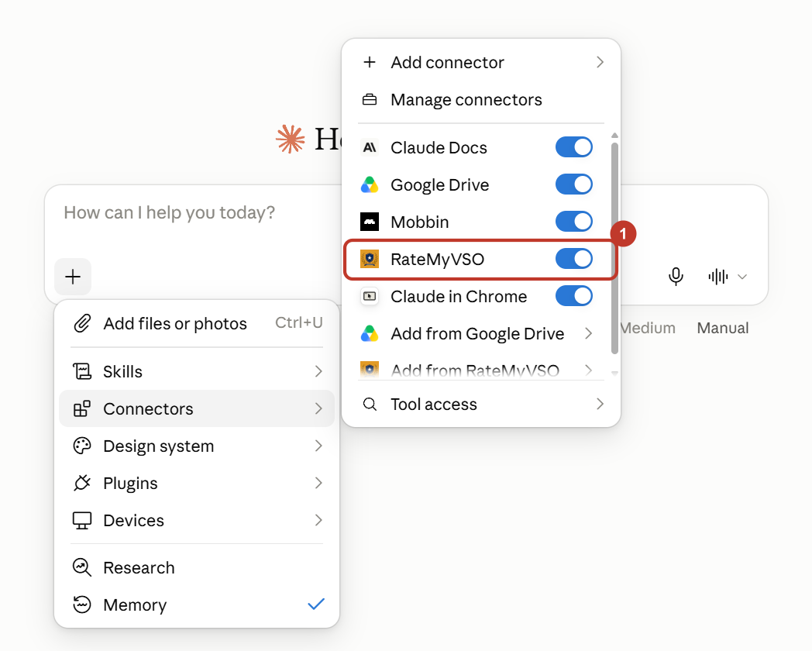Click the Claude Docs connector icon
Image resolution: width=812 pixels, height=651 pixels.
370,147
